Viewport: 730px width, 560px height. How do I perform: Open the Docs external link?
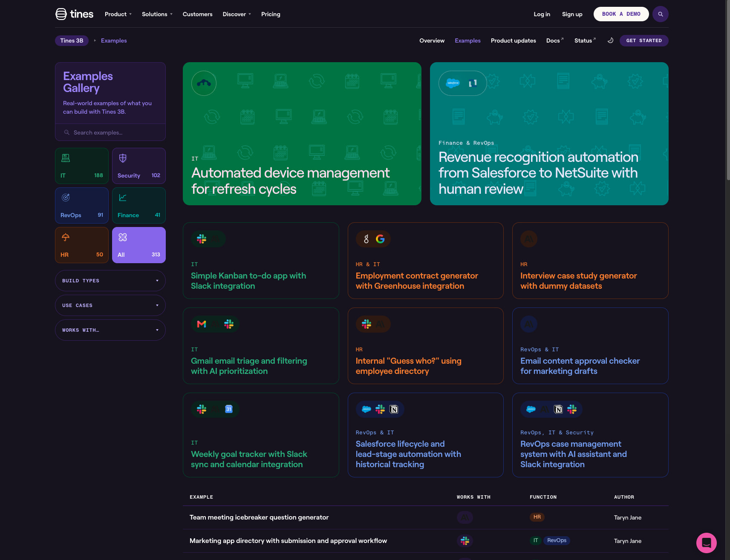[x=555, y=40]
